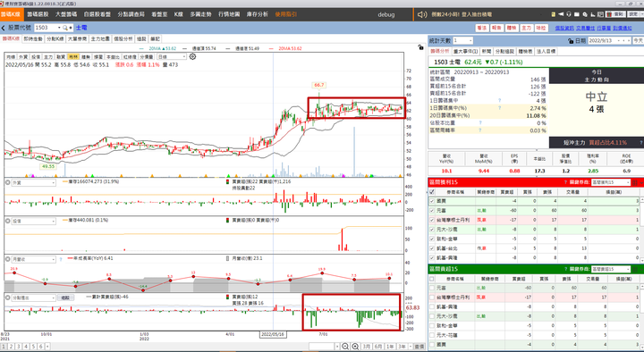Click circular toggle icon of 分點進出 panel
Viewport: 644px width, 352px height.
[x=8, y=298]
